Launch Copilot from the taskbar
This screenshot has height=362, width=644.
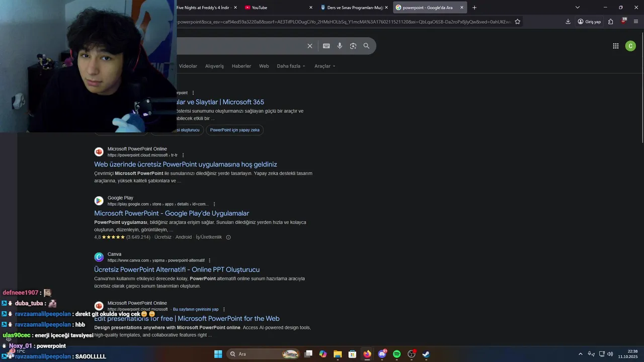click(x=323, y=354)
